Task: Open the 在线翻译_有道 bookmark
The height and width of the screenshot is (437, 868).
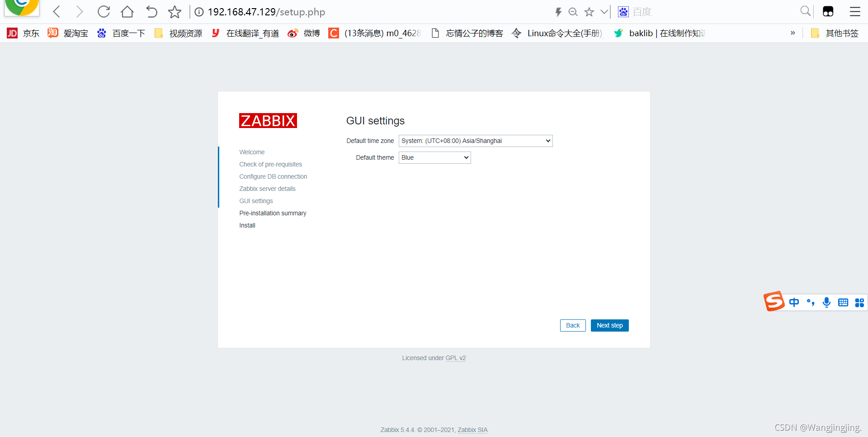Action: click(x=245, y=33)
